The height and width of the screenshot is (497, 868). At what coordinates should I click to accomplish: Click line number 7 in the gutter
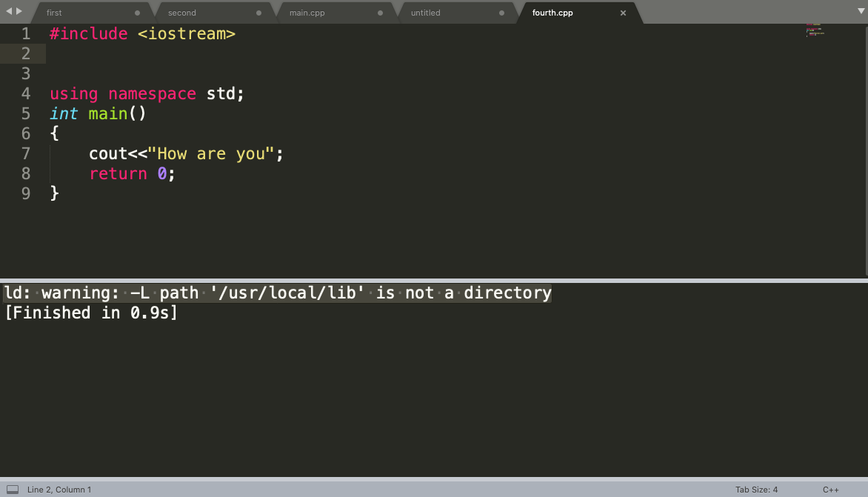26,153
